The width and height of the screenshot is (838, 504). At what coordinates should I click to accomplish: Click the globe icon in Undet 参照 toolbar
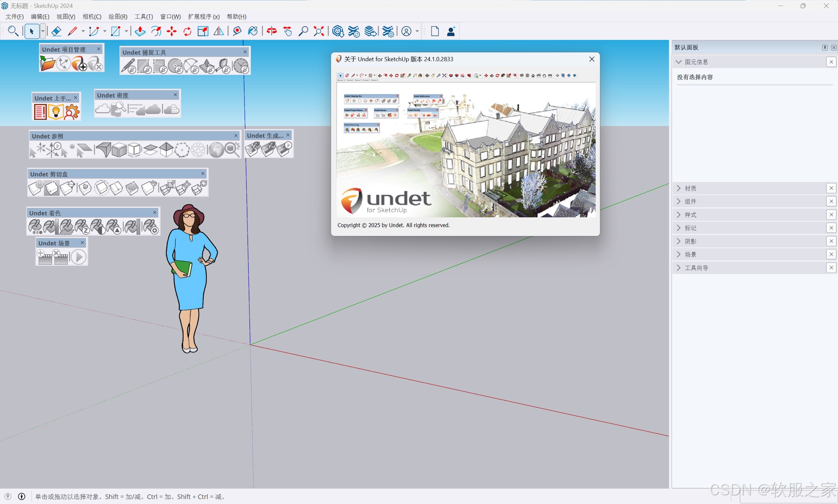[x=216, y=150]
